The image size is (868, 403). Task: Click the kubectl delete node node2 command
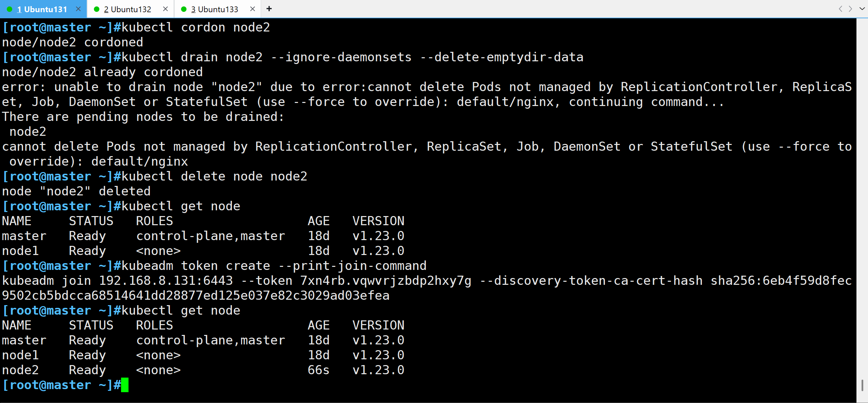coord(214,176)
